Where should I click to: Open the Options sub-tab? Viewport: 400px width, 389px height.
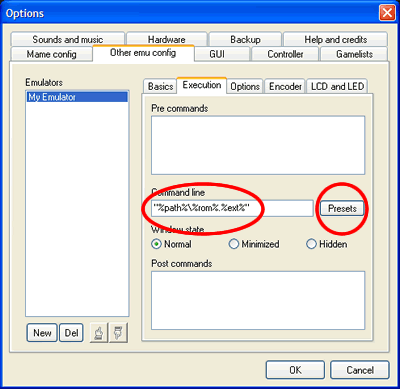click(x=245, y=86)
